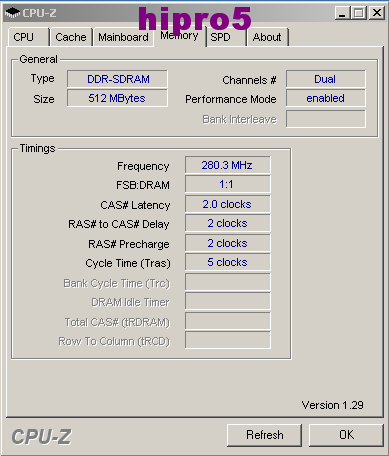Confirm with the OK button

point(346,435)
